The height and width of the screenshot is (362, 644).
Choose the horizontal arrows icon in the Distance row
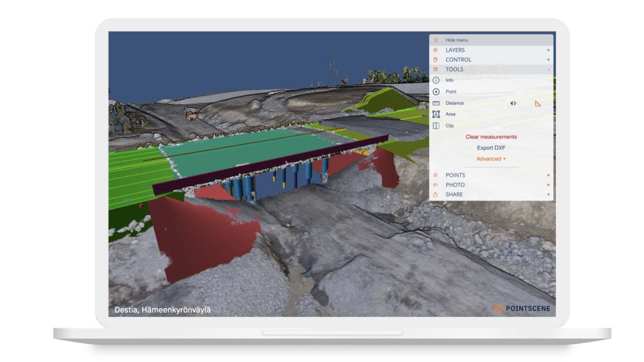[513, 103]
